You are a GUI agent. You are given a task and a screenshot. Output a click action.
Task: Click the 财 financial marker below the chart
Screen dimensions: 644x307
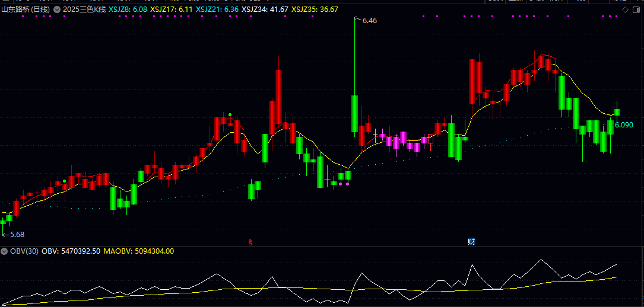coord(471,241)
